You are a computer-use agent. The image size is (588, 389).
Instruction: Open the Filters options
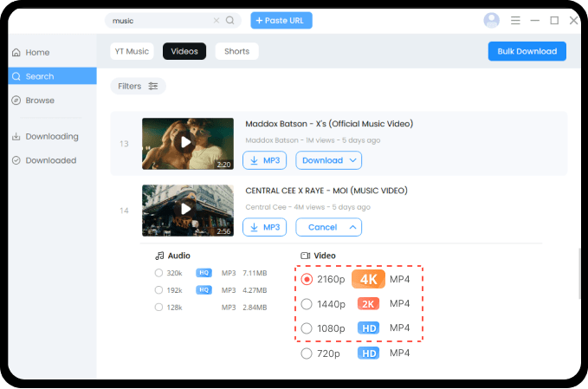coord(138,86)
